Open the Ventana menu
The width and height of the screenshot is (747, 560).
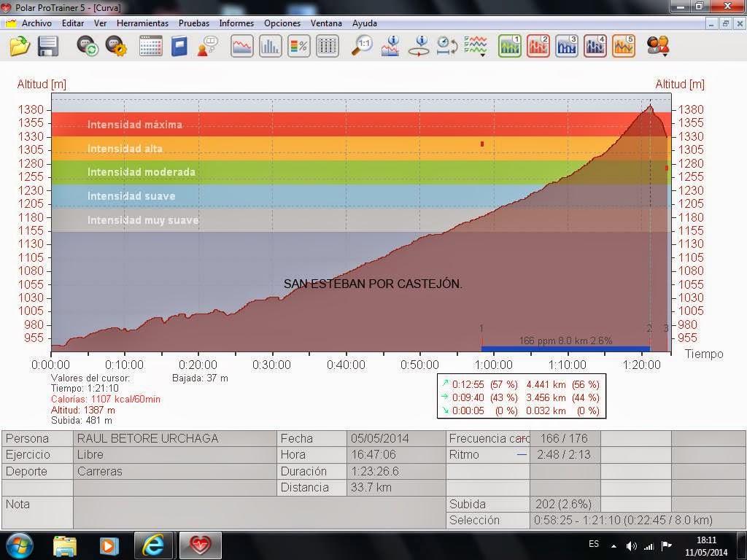tap(326, 23)
